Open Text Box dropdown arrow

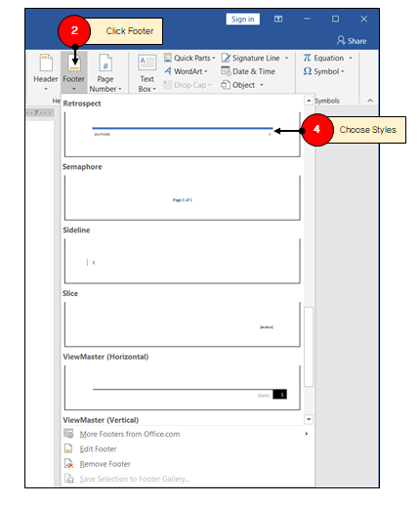[154, 89]
